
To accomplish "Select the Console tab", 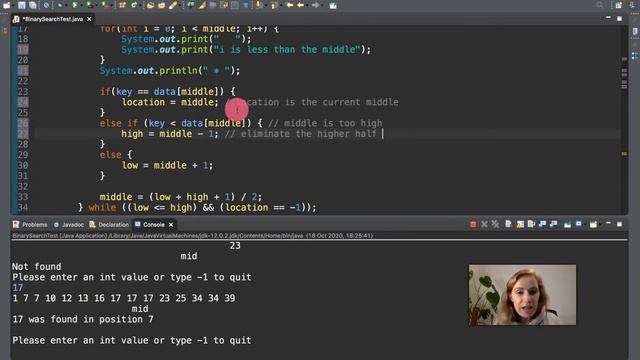I will pos(150,224).
